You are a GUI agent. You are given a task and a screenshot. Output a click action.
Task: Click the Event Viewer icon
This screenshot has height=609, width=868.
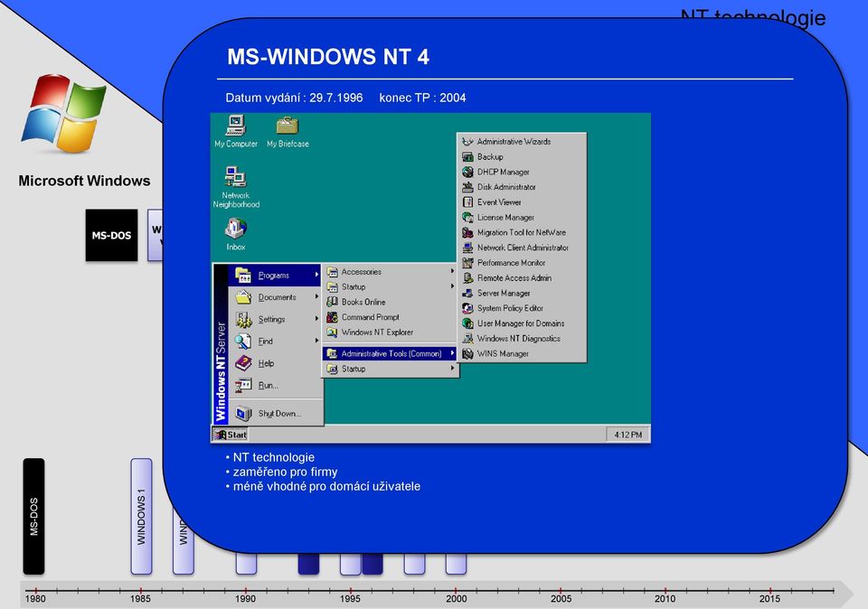click(467, 201)
